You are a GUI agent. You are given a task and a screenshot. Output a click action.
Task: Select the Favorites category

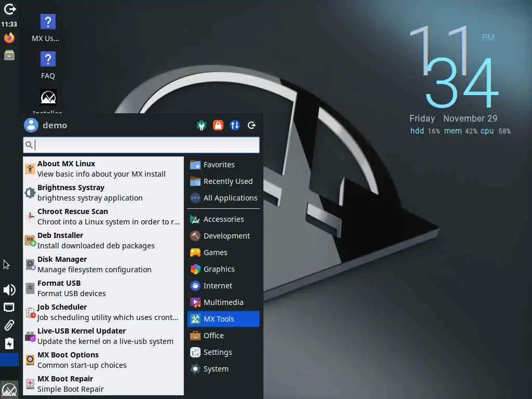223,165
